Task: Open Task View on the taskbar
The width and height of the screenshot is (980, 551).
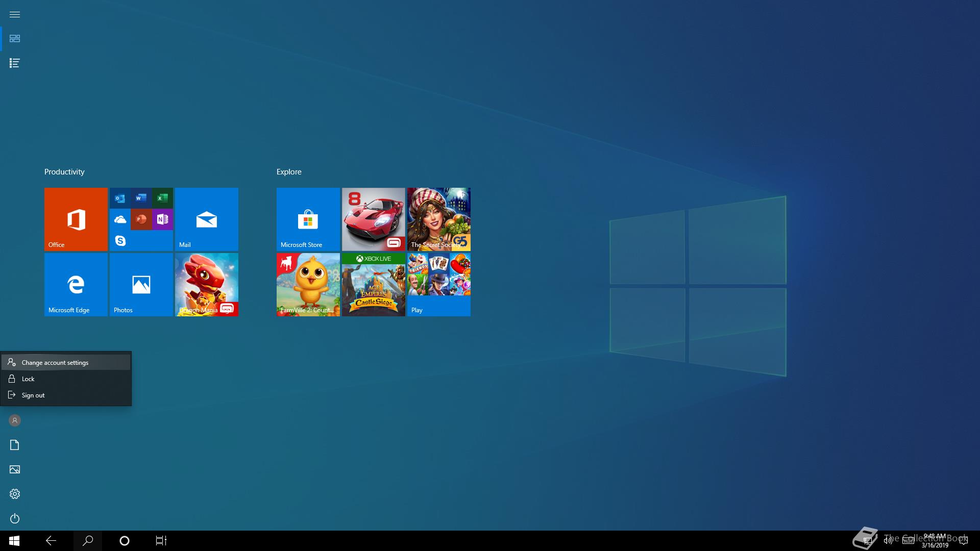Action: 161,541
